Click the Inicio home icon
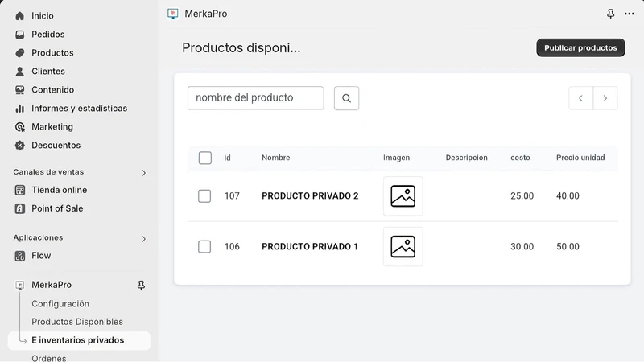Screen dimensions: 644x362 click(19, 16)
